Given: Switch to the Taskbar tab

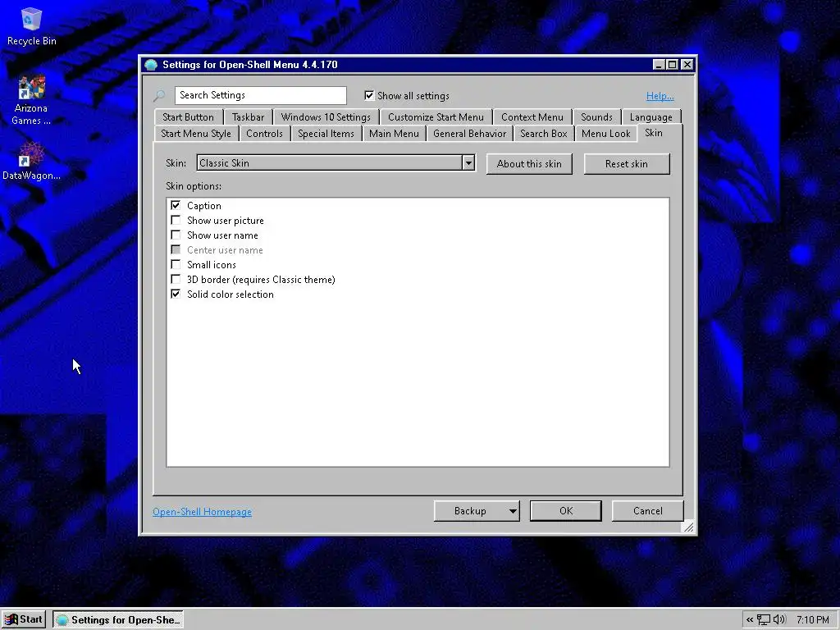Looking at the screenshot, I should tap(248, 116).
